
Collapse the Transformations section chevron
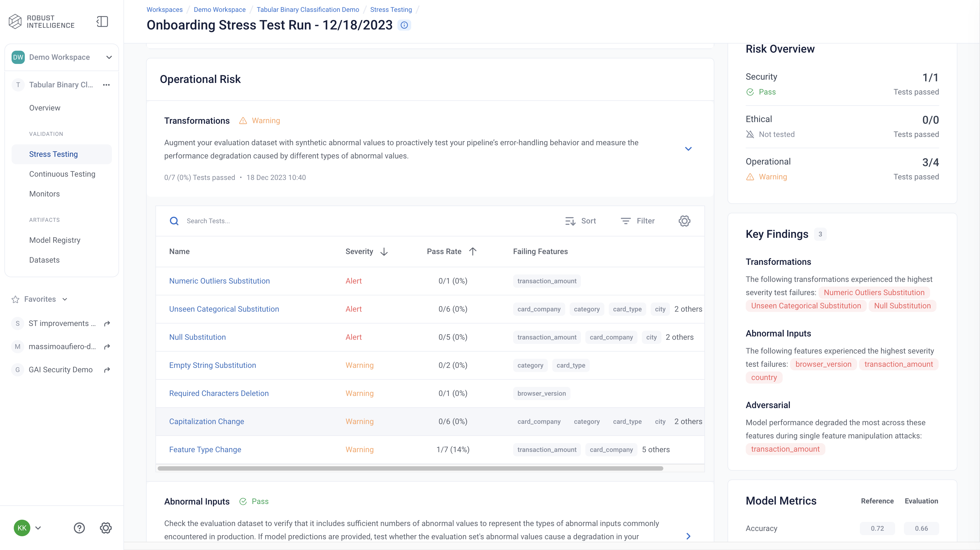tap(688, 149)
